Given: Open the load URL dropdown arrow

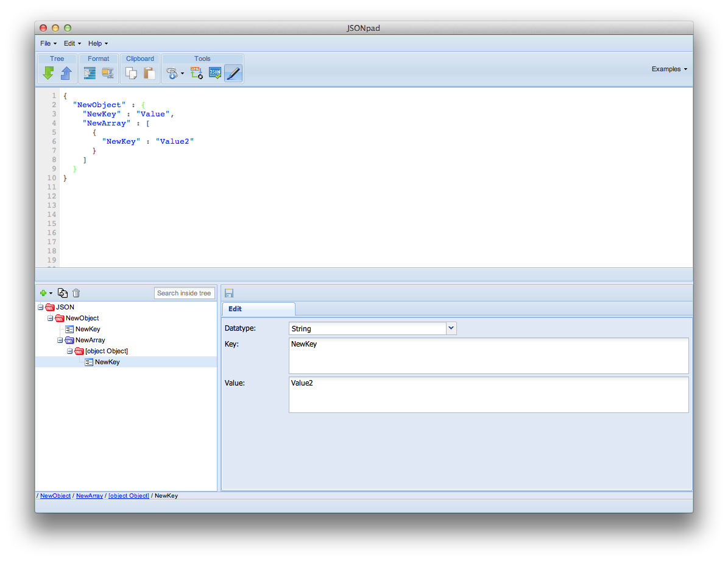Looking at the screenshot, I should pos(183,73).
